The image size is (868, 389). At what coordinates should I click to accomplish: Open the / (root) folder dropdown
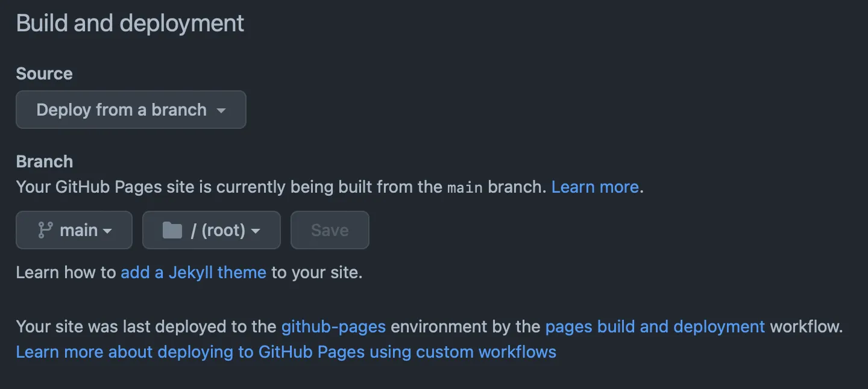click(x=212, y=230)
